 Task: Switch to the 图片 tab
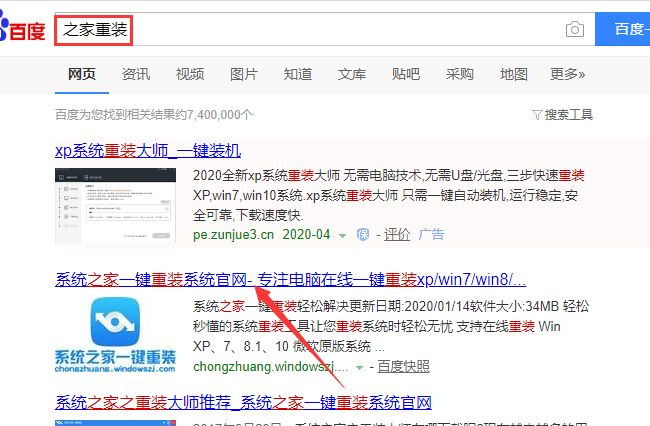point(244,74)
